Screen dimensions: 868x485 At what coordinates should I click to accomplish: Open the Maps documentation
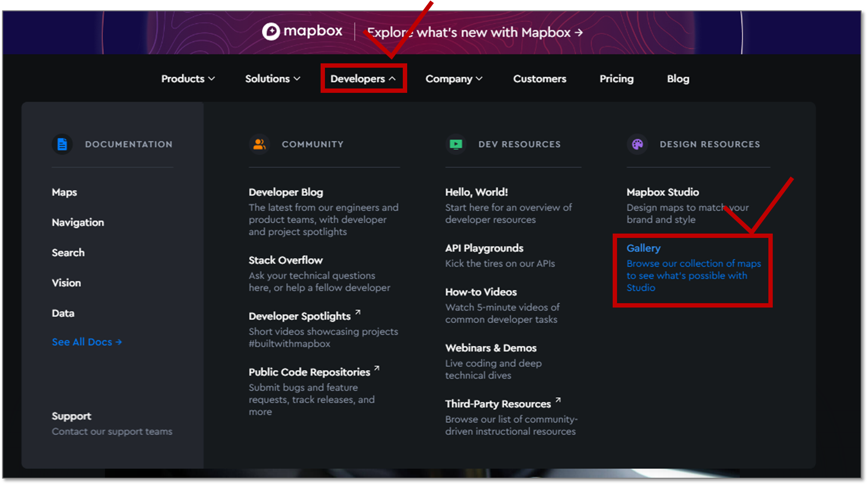pos(64,192)
